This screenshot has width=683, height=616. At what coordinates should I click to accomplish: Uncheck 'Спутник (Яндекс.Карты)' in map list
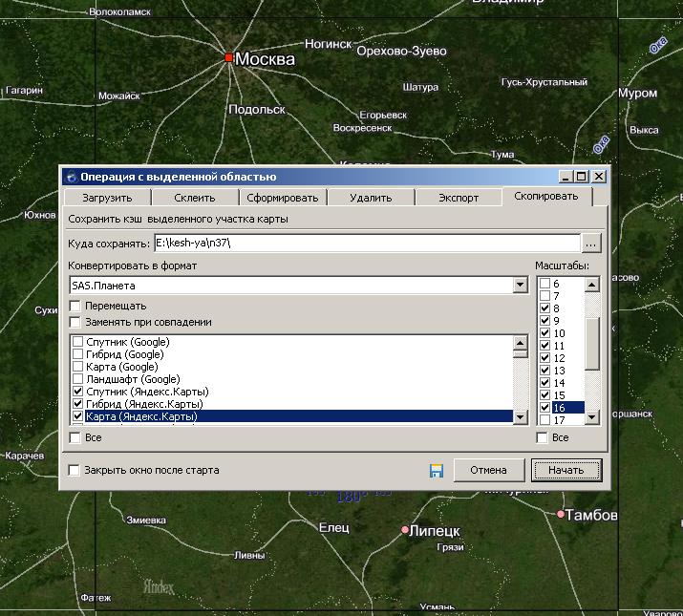pos(78,392)
